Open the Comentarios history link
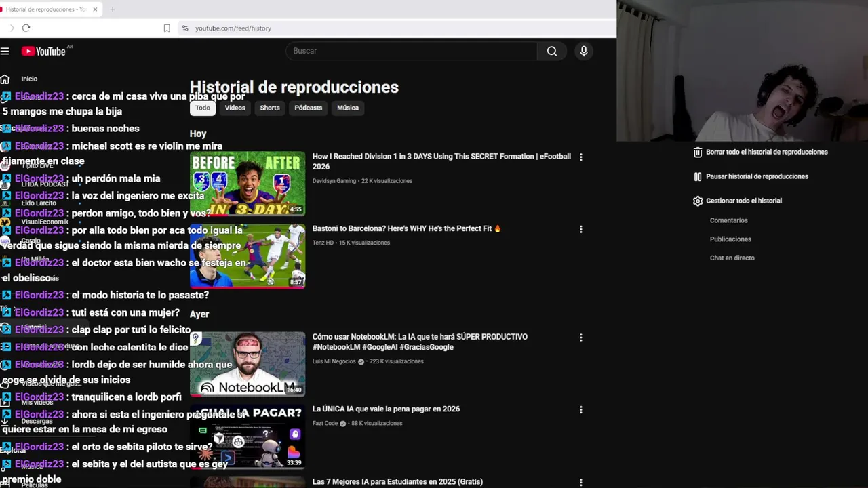The width and height of the screenshot is (868, 488). click(729, 220)
